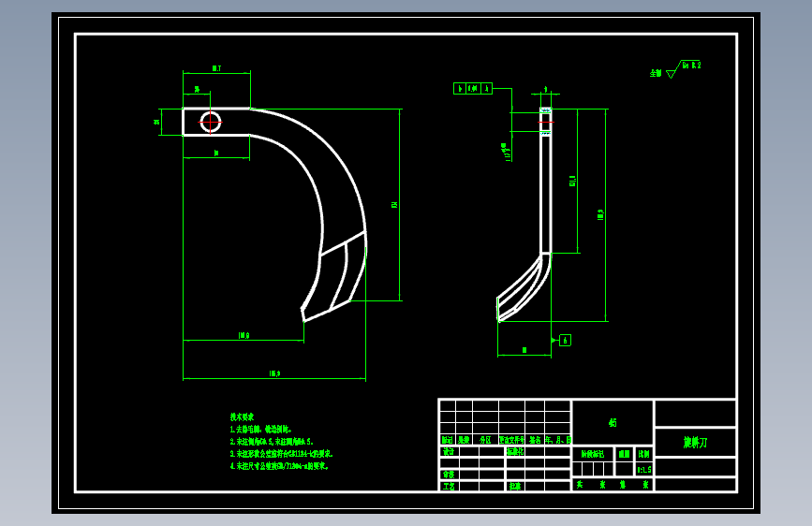This screenshot has height=526, width=812.
Task: Click the vertical height dimension right of the front view
Action: click(396, 205)
